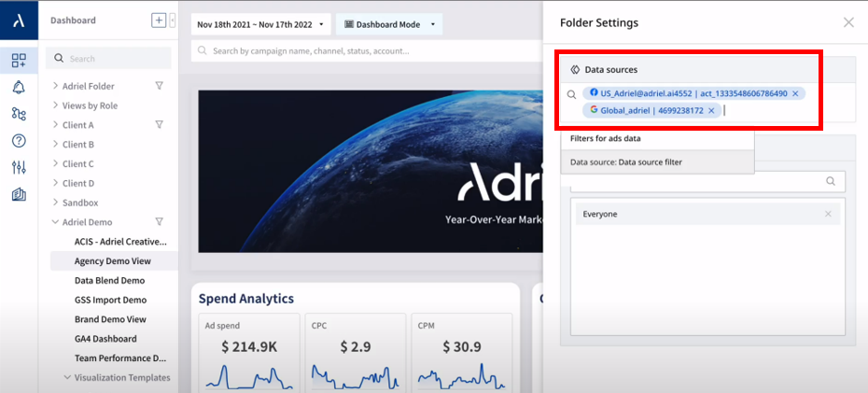Expand the Client C folder

tap(55, 163)
